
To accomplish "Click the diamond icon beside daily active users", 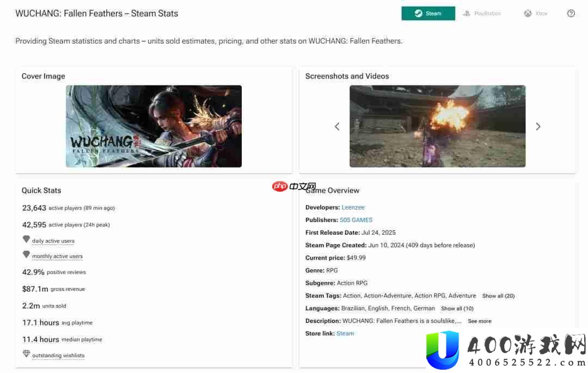I will click(26, 239).
